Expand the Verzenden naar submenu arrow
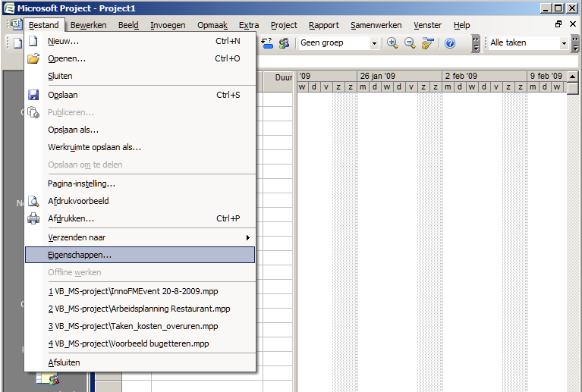This screenshot has height=392, width=582. tap(247, 238)
